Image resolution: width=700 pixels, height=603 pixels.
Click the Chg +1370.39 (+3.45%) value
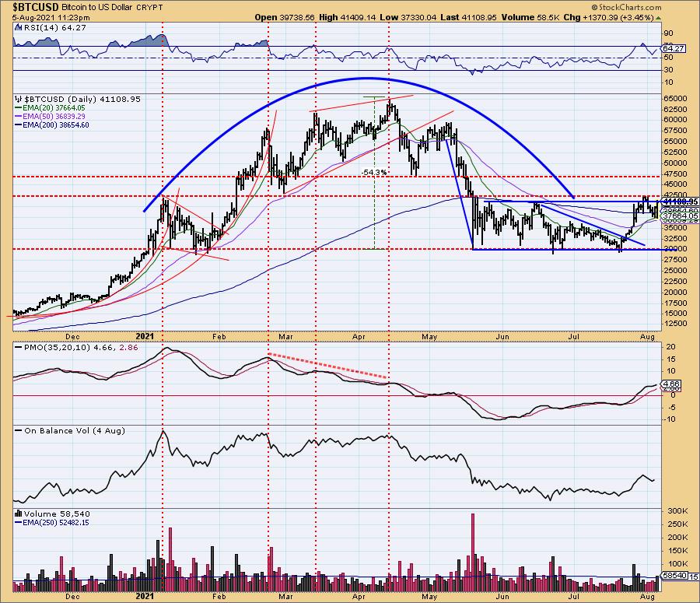pyautogui.click(x=609, y=17)
